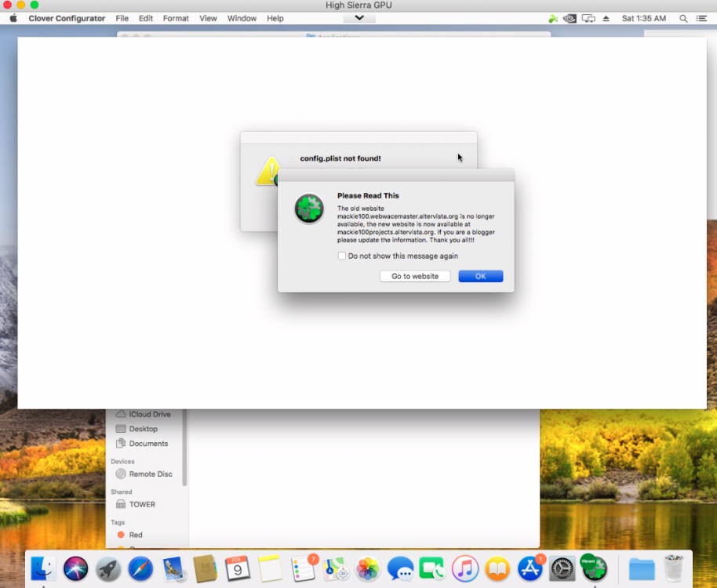Open Finder from the Dock
Screen dimensions: 717x588
coord(43,569)
